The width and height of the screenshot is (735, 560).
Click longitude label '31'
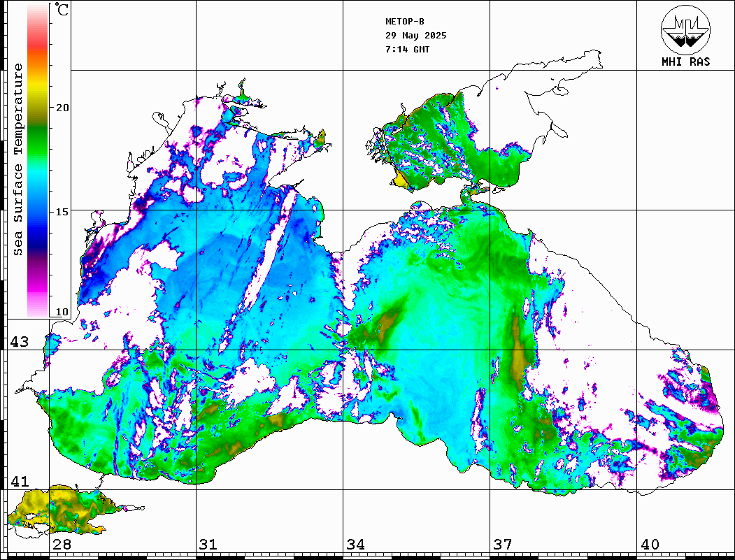208,545
